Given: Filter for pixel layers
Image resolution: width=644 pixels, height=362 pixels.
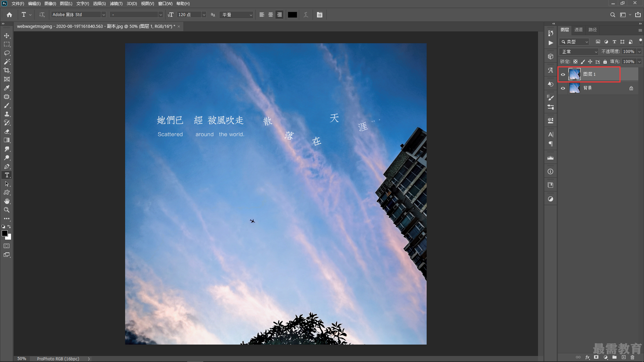Looking at the screenshot, I should pyautogui.click(x=598, y=42).
